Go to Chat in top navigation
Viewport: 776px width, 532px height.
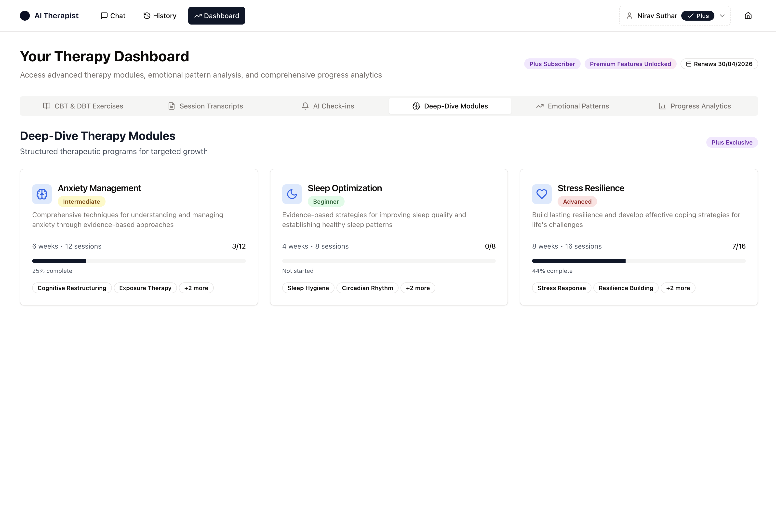click(x=113, y=16)
